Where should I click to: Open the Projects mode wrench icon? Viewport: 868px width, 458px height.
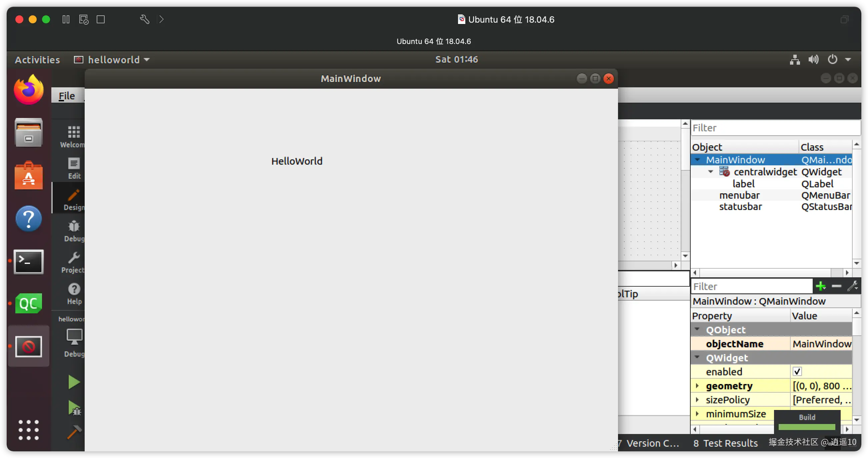(x=73, y=262)
